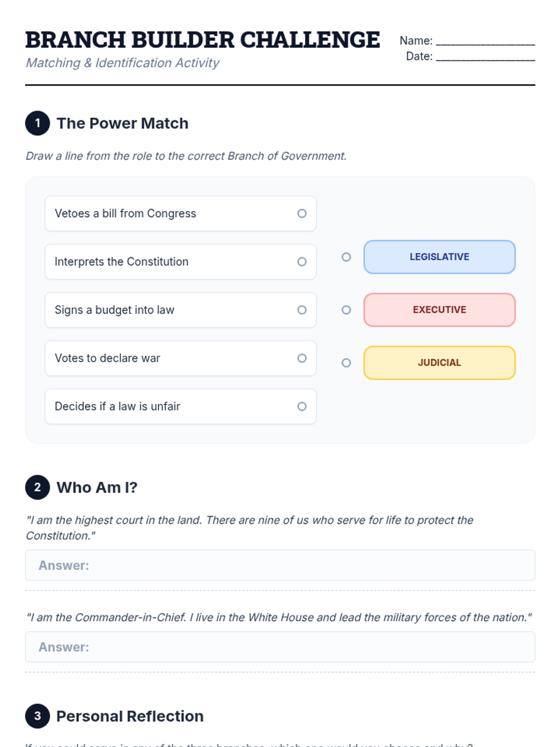
Task: Click the answer field for highest court riddle
Action: click(x=280, y=565)
